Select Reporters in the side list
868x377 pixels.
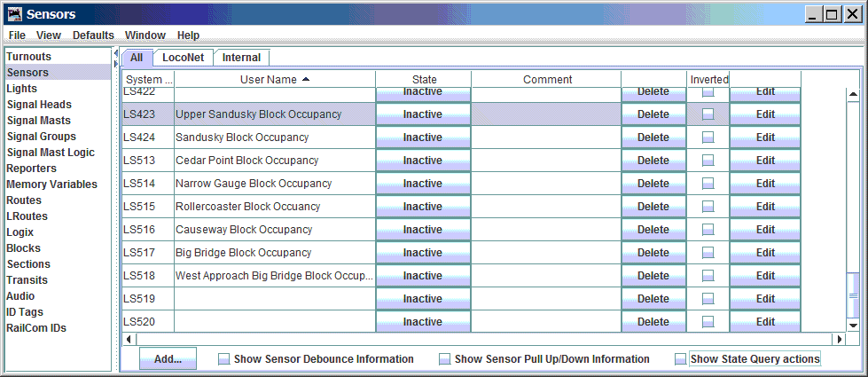[x=31, y=169]
